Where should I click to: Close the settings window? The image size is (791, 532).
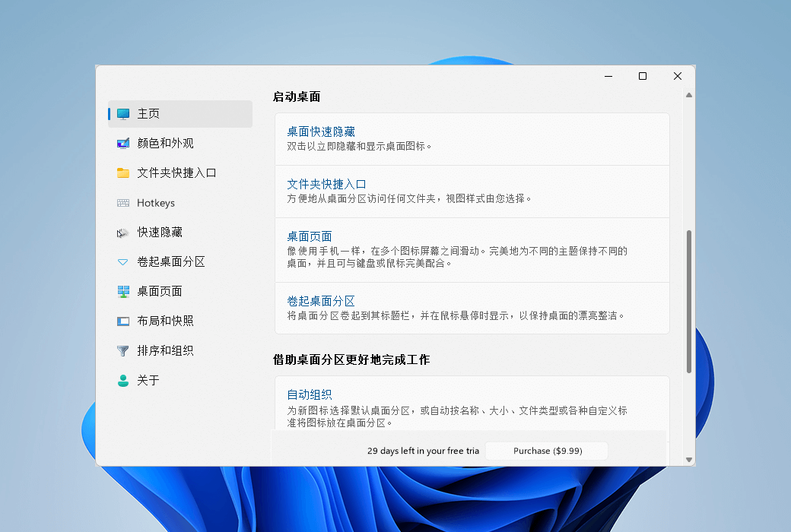point(678,76)
